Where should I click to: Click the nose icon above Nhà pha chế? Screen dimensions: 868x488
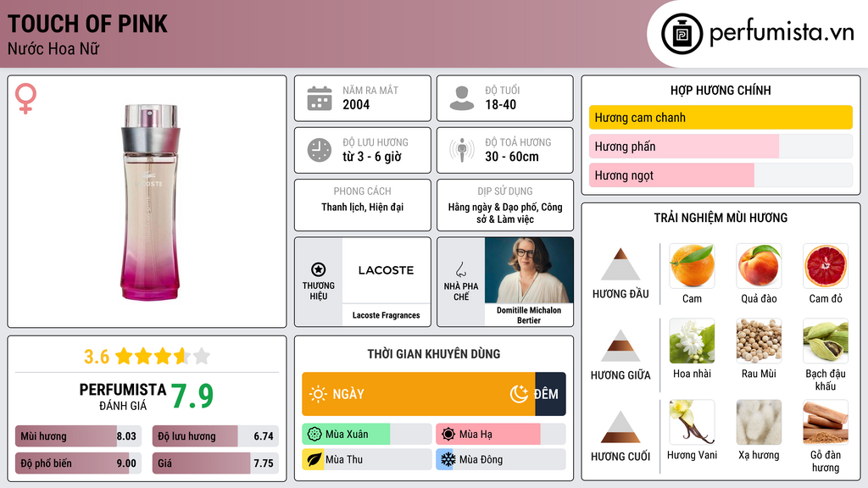460,269
